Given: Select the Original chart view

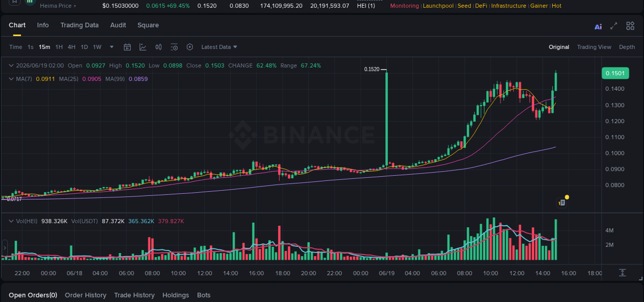Looking at the screenshot, I should coord(559,47).
